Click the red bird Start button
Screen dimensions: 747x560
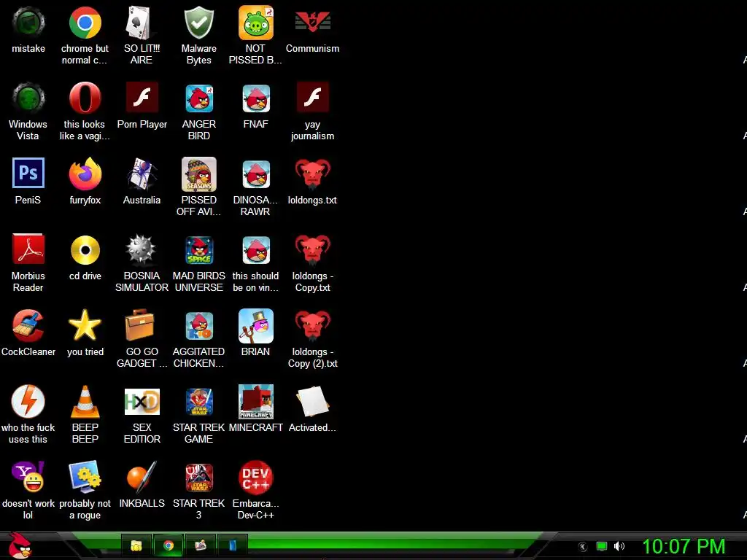20,545
